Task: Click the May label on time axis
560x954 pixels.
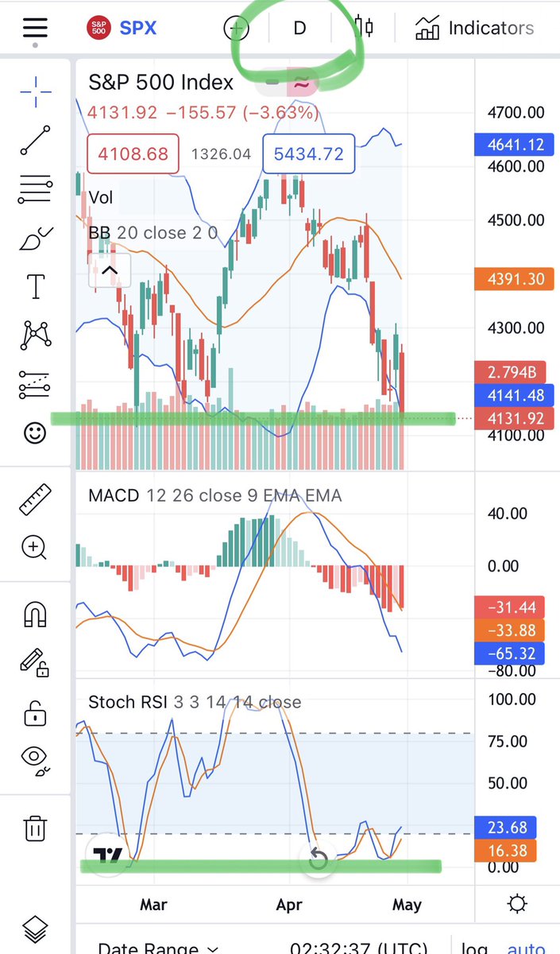Action: (x=406, y=905)
